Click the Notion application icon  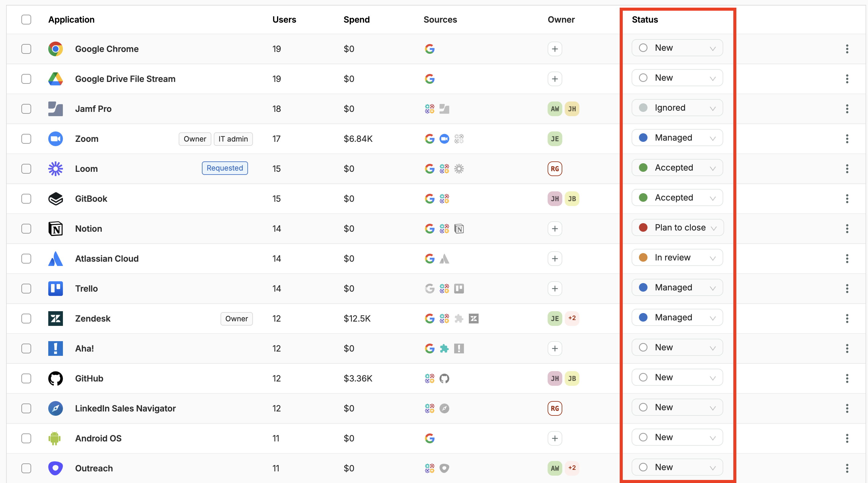point(55,229)
